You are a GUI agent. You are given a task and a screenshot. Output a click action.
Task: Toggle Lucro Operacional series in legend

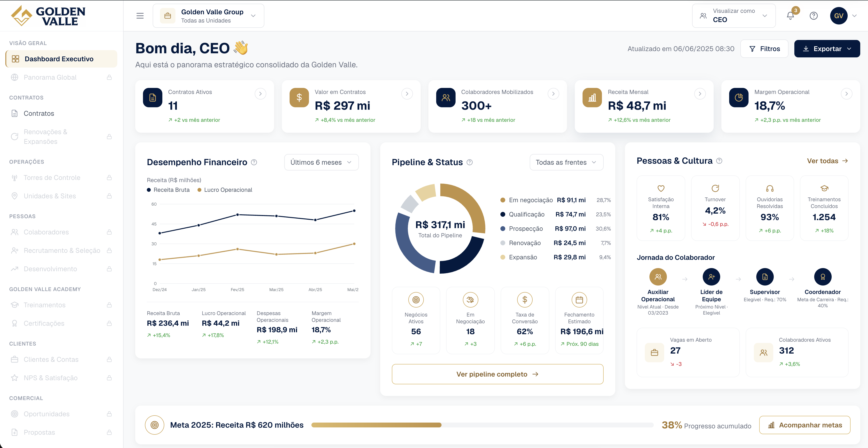click(225, 190)
